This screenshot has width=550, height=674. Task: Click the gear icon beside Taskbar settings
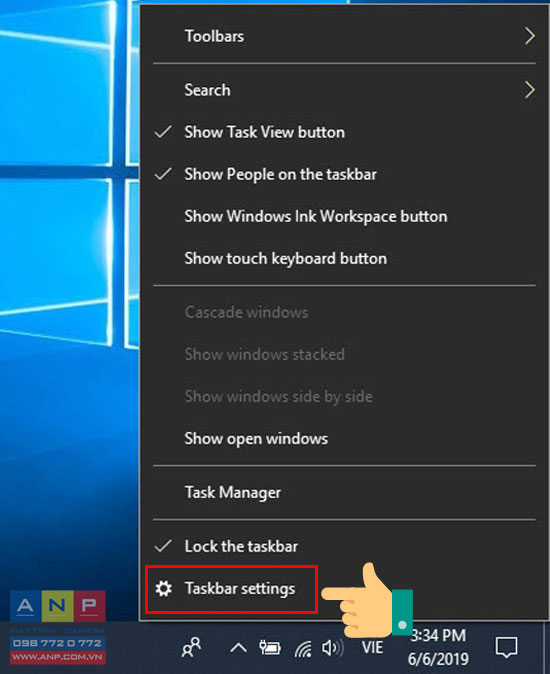click(164, 588)
